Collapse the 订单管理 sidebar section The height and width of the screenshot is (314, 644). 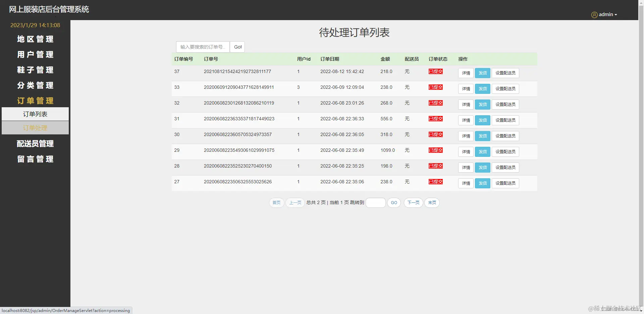pos(35,101)
